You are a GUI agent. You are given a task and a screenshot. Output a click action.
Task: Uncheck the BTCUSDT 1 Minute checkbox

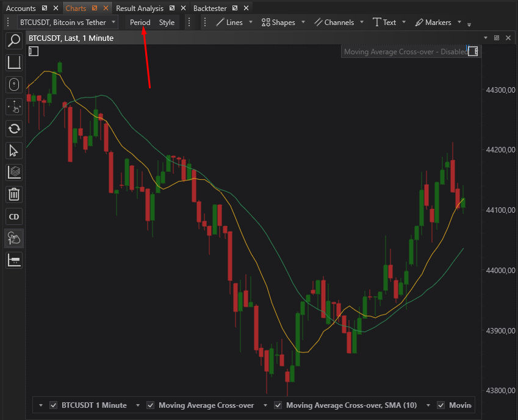tap(54, 405)
